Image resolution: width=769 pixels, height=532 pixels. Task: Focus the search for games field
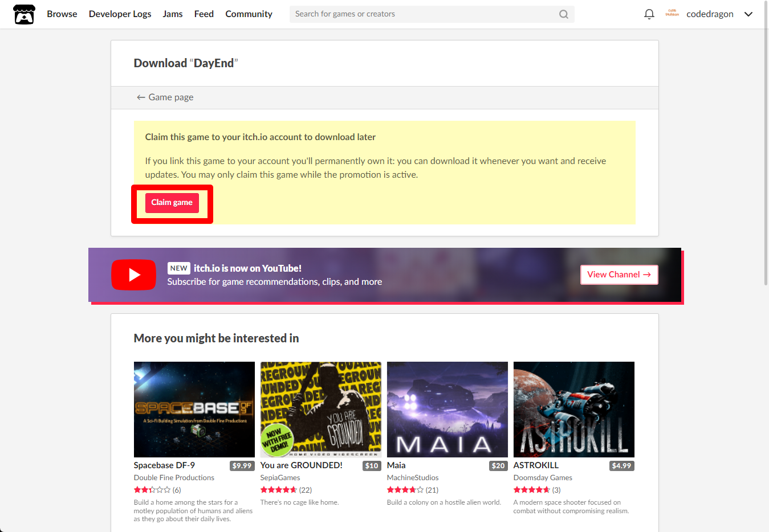432,14
